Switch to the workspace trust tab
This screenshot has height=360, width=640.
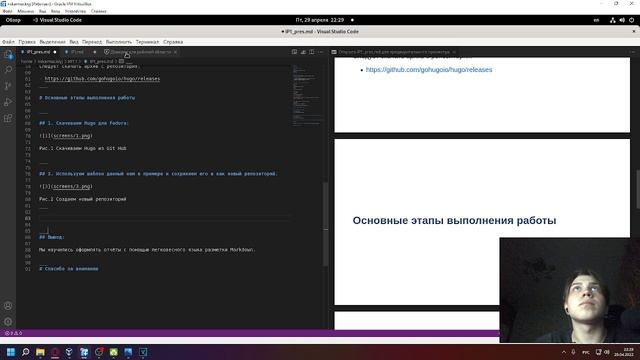click(x=141, y=52)
